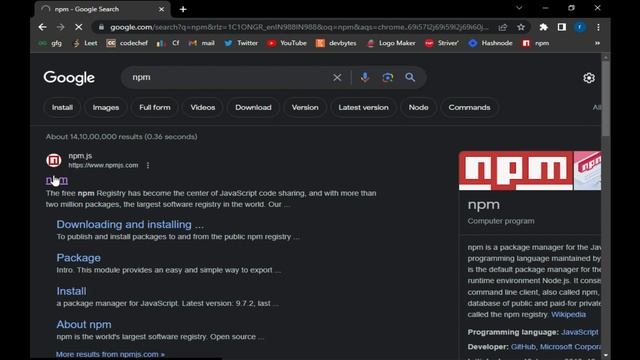Search by image with the camera icon
640x360 pixels.
387,78
